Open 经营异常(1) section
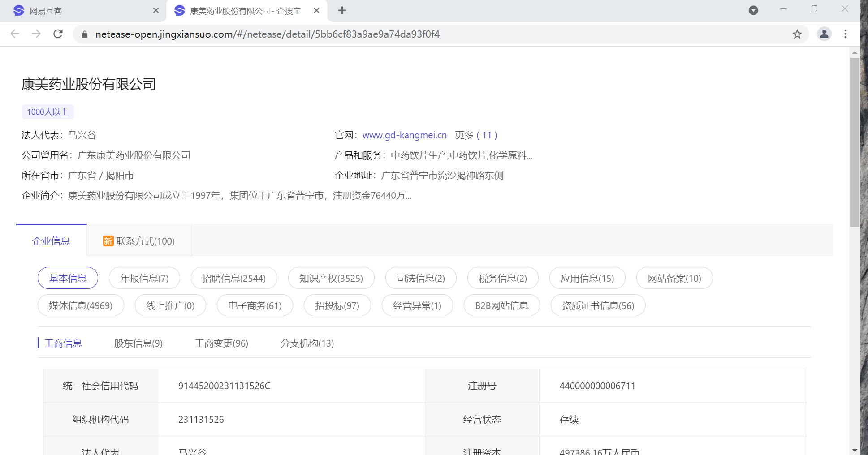 pos(417,305)
